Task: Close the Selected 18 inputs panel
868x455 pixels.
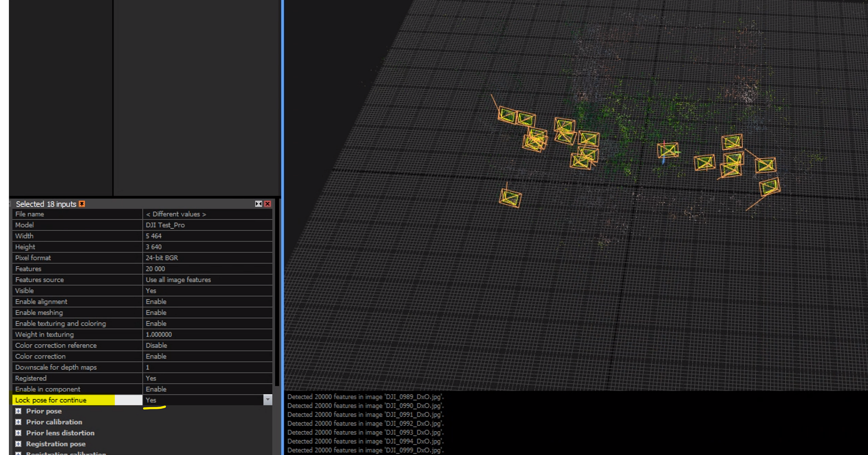Action: point(268,204)
